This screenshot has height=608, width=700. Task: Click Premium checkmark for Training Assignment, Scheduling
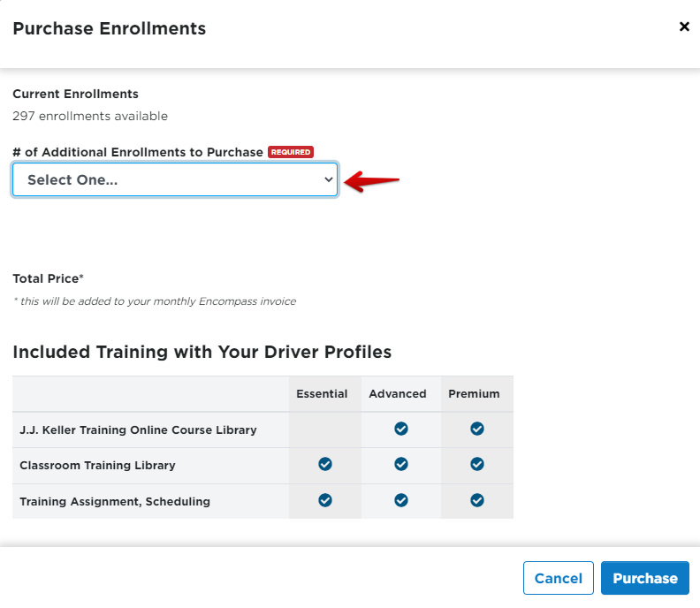click(x=476, y=500)
